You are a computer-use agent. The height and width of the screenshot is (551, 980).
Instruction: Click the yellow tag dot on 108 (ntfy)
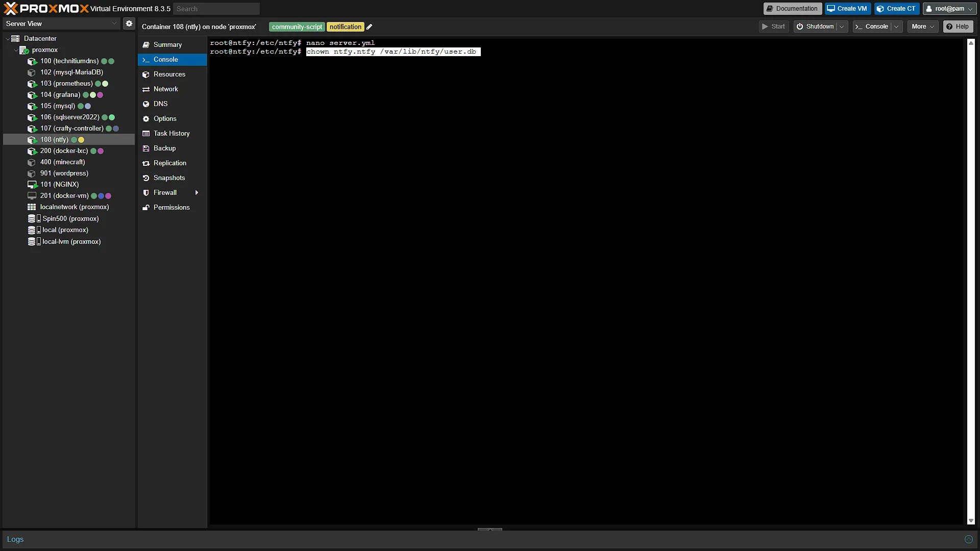(81, 140)
